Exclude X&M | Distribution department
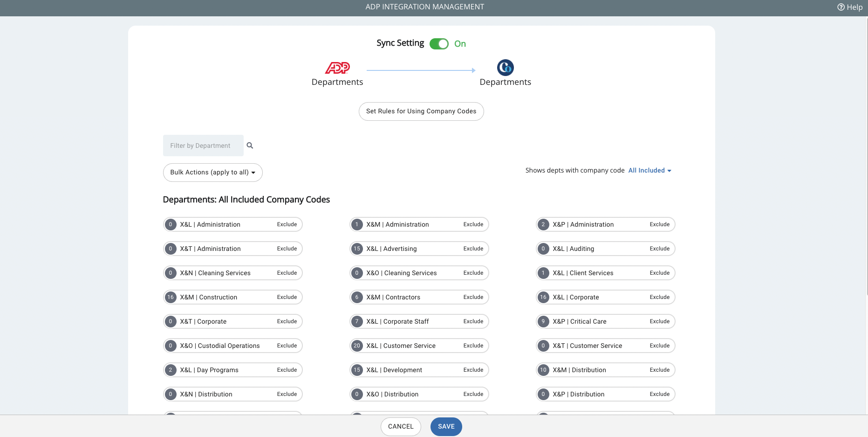Viewport: 868px width, 437px height. click(660, 370)
